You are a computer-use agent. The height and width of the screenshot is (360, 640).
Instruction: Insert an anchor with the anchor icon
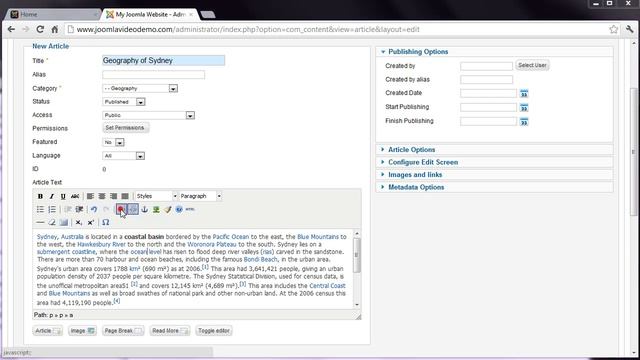pos(144,209)
